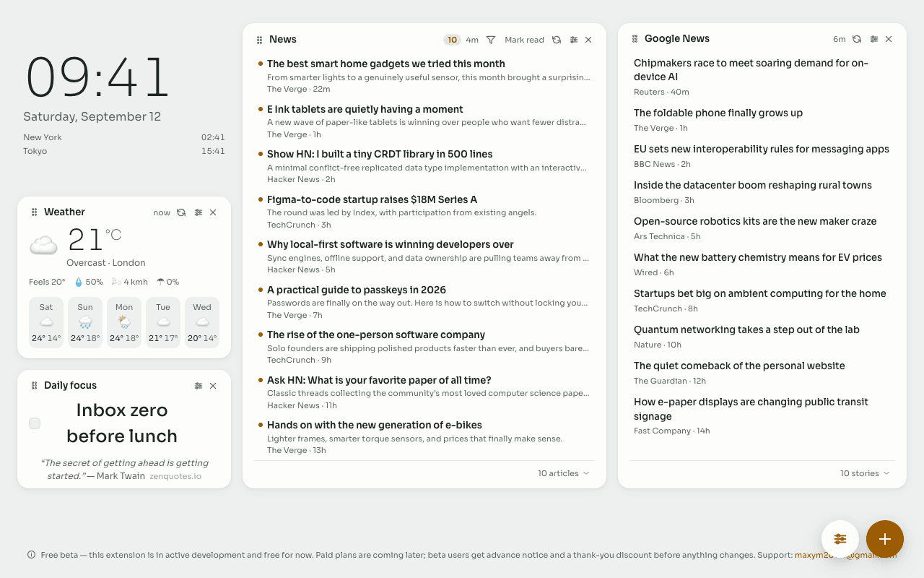
Task: Click the add widget plus button
Action: tap(885, 539)
